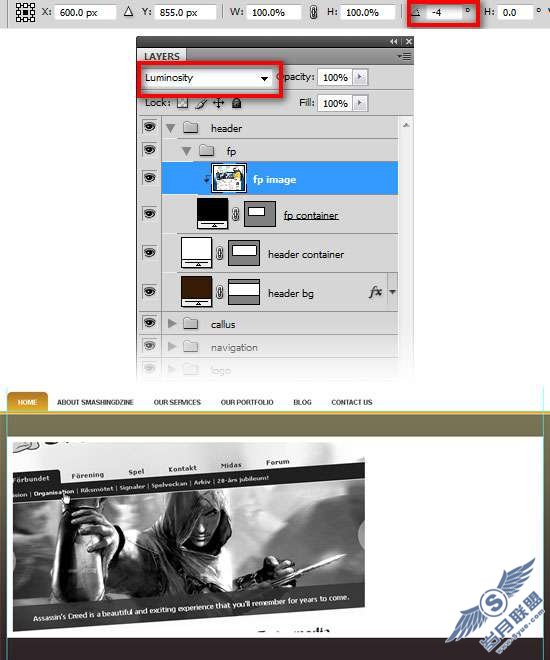This screenshot has width=550, height=660.
Task: Select the fp folder icon
Action: coord(206,150)
